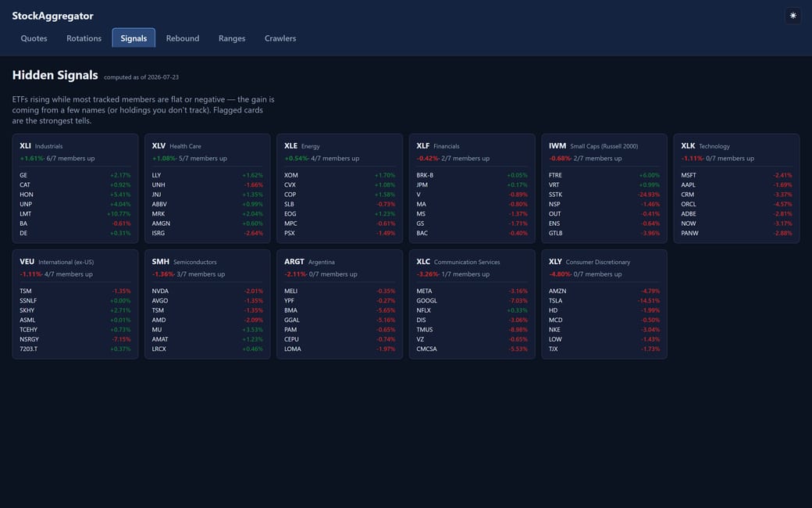The height and width of the screenshot is (508, 812).
Task: Click the META row in XLC card
Action: coord(472,291)
